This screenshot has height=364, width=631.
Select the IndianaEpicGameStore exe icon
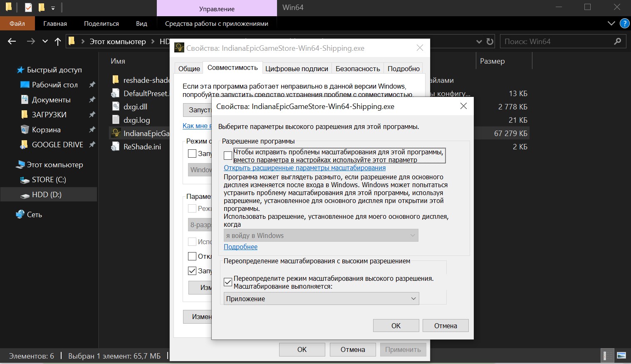click(x=116, y=133)
